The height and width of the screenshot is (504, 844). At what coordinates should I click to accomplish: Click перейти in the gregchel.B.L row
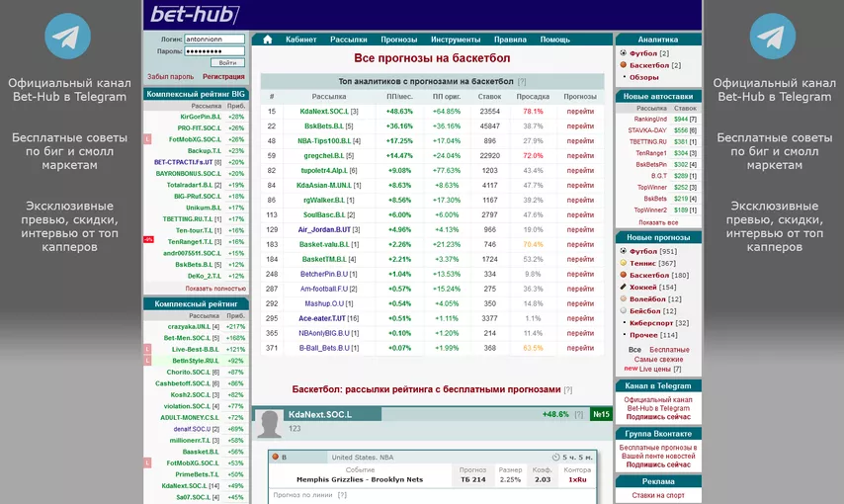tap(580, 155)
